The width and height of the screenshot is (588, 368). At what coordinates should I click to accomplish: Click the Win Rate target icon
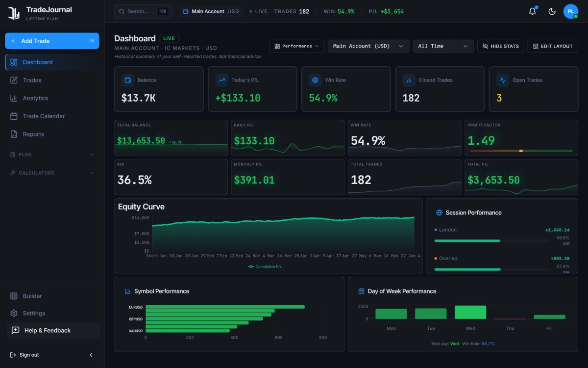pos(315,80)
